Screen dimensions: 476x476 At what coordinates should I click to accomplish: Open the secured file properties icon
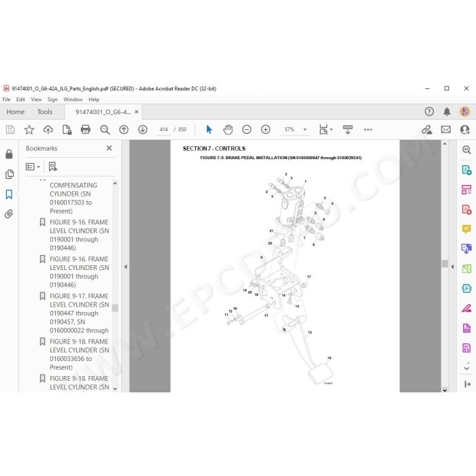[x=67, y=130]
